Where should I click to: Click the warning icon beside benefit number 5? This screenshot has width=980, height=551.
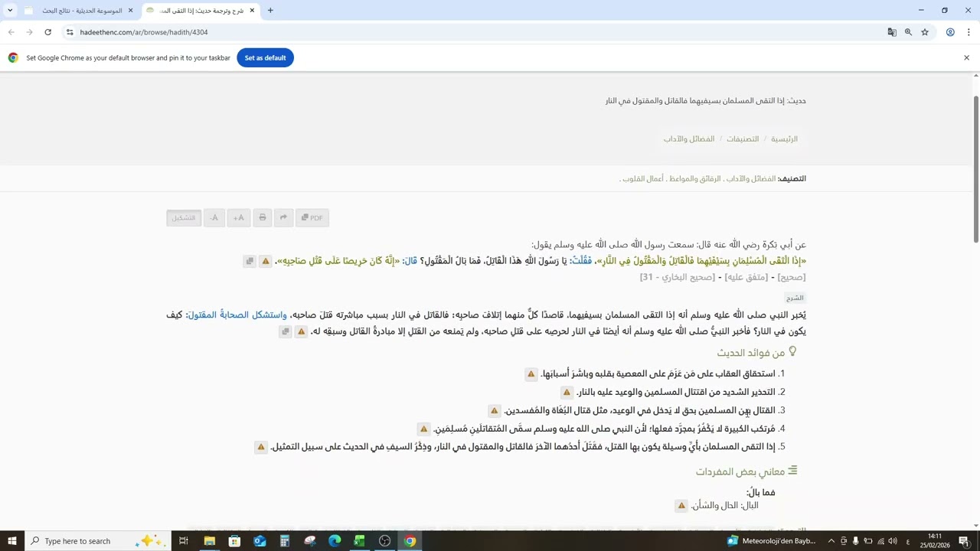(261, 447)
